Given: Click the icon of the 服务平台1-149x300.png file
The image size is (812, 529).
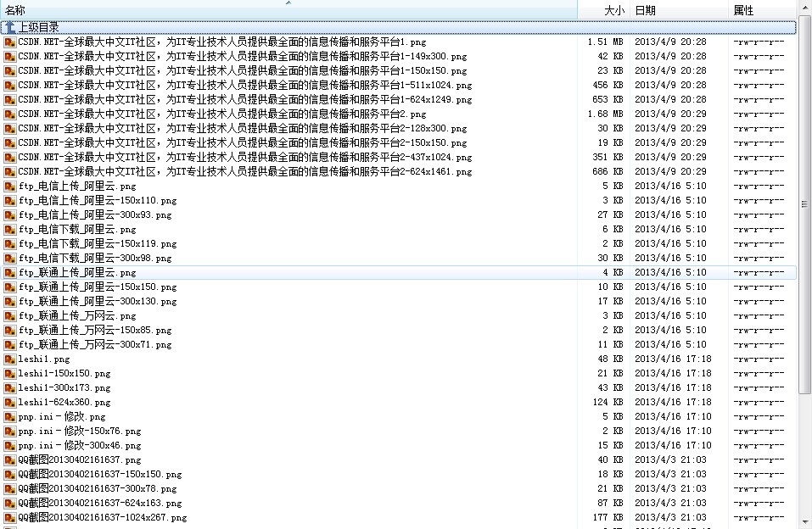Looking at the screenshot, I should [10, 57].
